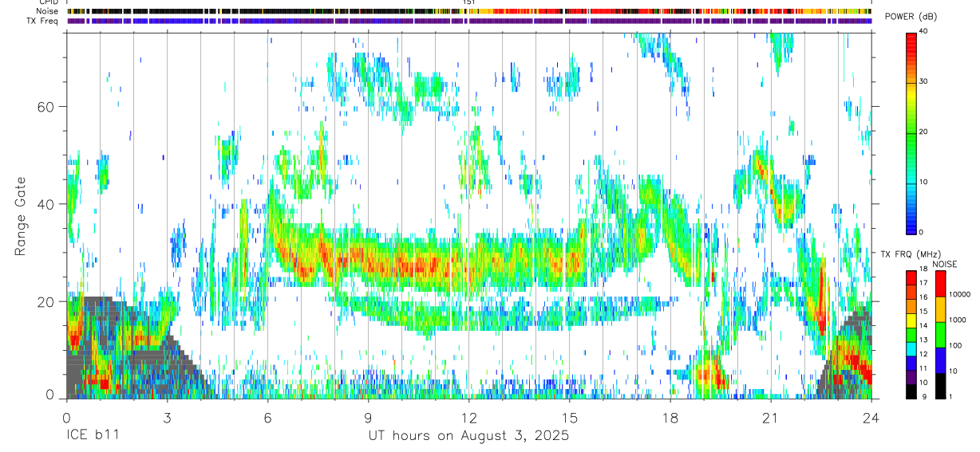
Task: Click the x-axis tick label 0
Action: click(65, 417)
